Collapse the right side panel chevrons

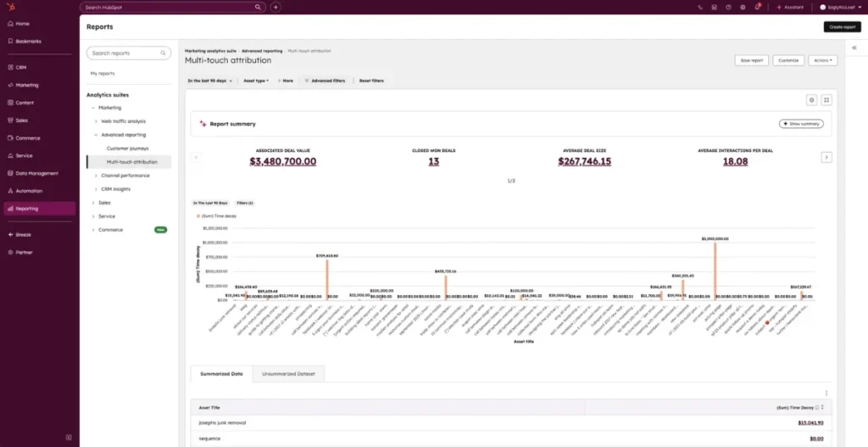tap(854, 48)
